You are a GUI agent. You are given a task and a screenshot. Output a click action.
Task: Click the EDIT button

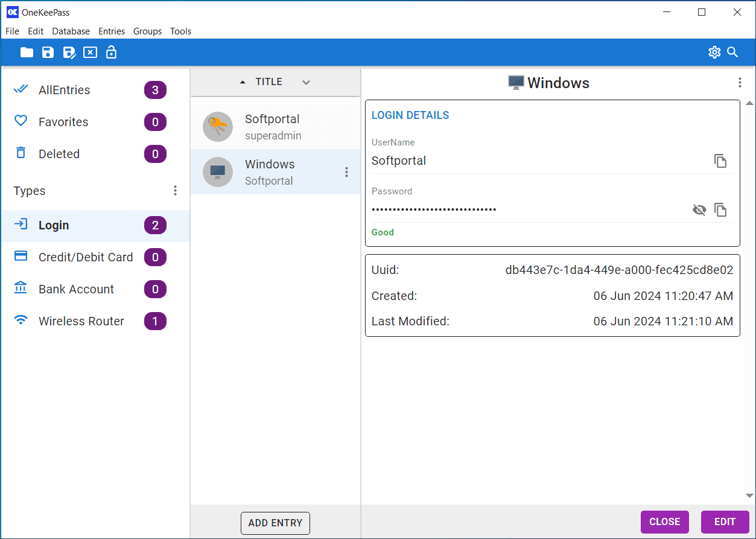coord(725,522)
